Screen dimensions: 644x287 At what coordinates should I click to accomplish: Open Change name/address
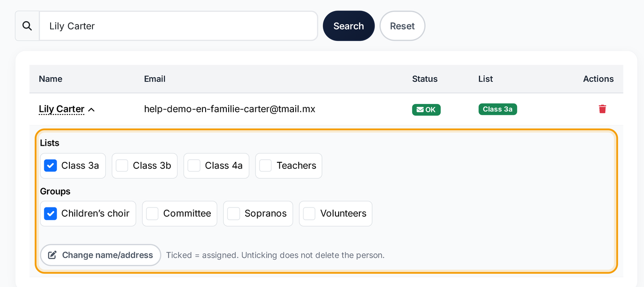tap(100, 255)
